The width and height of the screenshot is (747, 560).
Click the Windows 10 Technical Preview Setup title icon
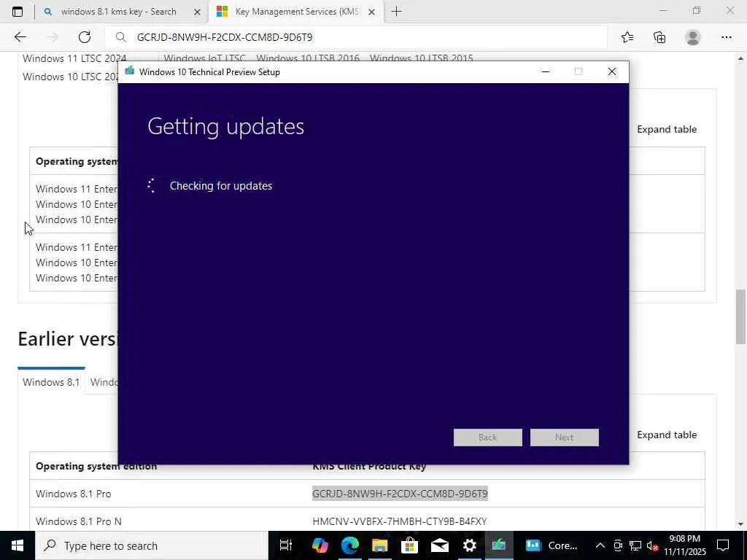tap(129, 71)
